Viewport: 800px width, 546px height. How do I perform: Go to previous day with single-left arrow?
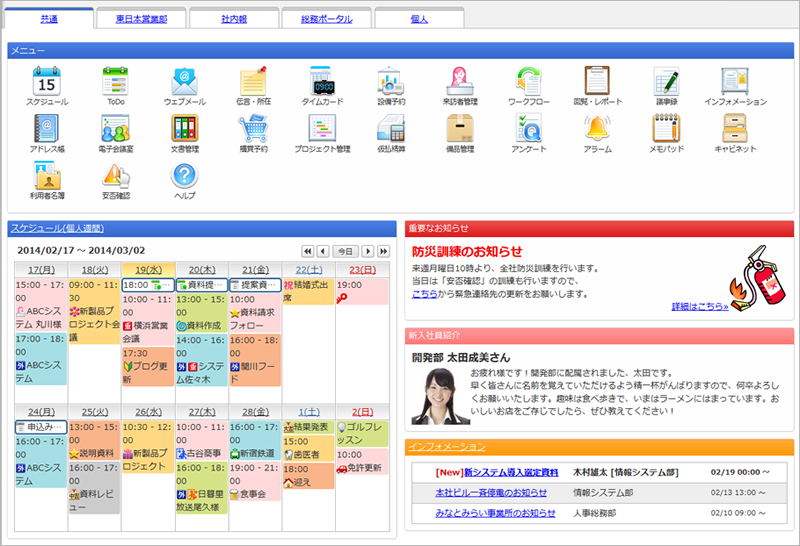[x=323, y=251]
